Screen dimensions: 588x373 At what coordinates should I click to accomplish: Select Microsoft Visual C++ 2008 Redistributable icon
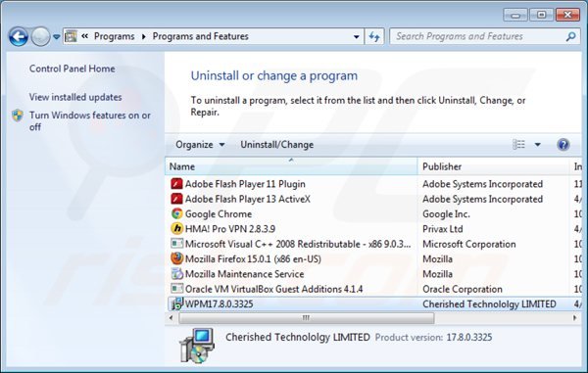(176, 244)
